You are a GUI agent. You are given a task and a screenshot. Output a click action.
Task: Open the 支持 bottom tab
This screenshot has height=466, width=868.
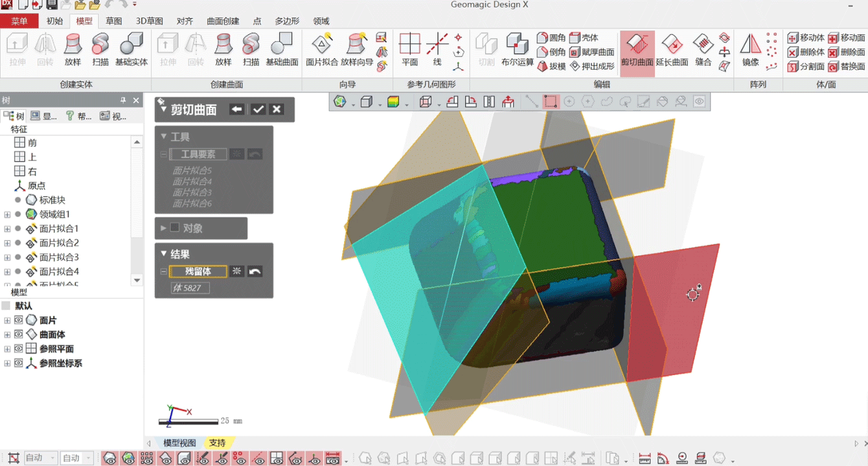pos(218,443)
